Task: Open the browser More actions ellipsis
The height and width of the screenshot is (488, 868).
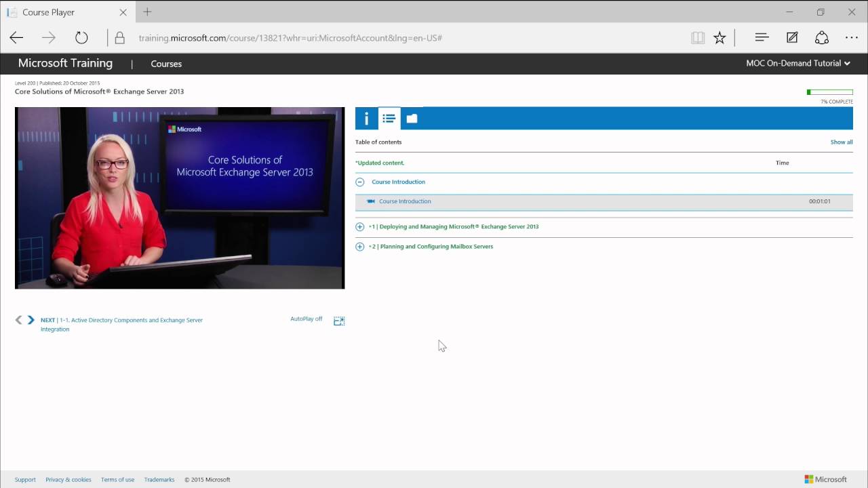Action: click(852, 38)
